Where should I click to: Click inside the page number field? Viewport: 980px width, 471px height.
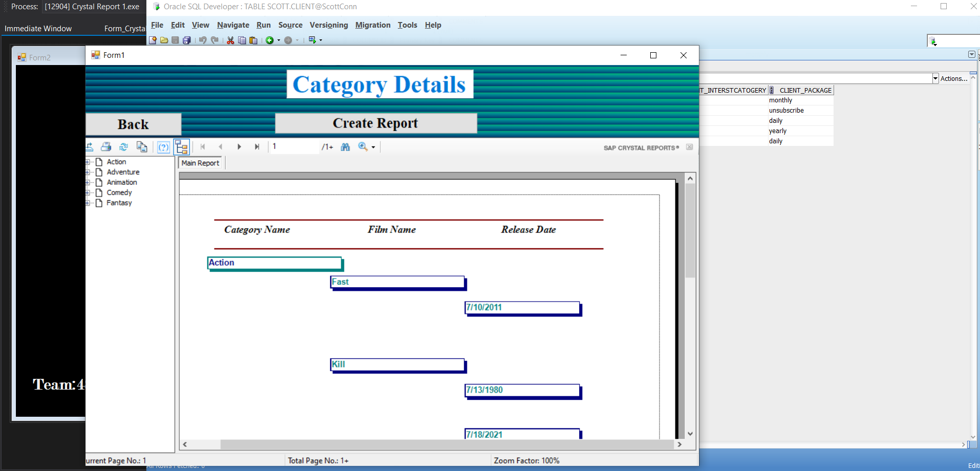point(293,146)
